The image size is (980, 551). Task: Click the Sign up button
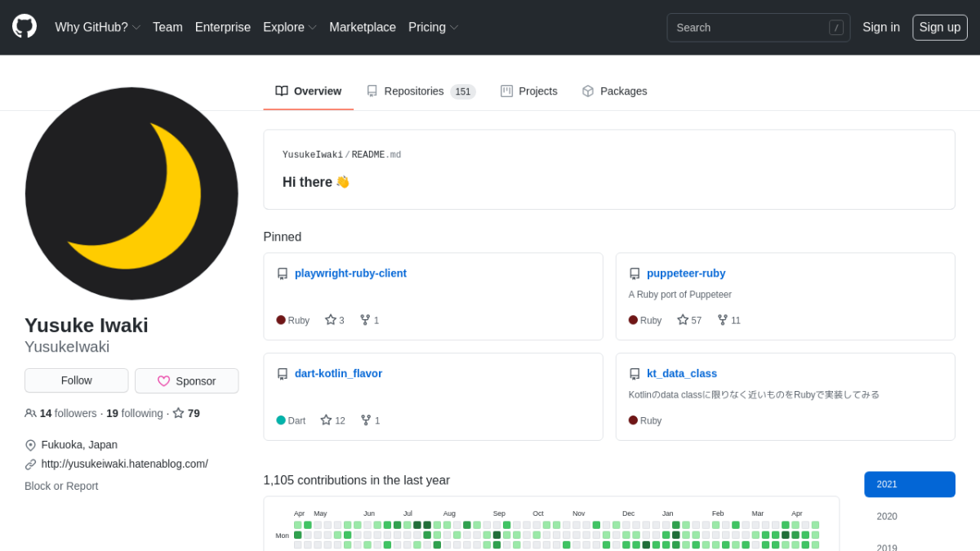pyautogui.click(x=940, y=27)
